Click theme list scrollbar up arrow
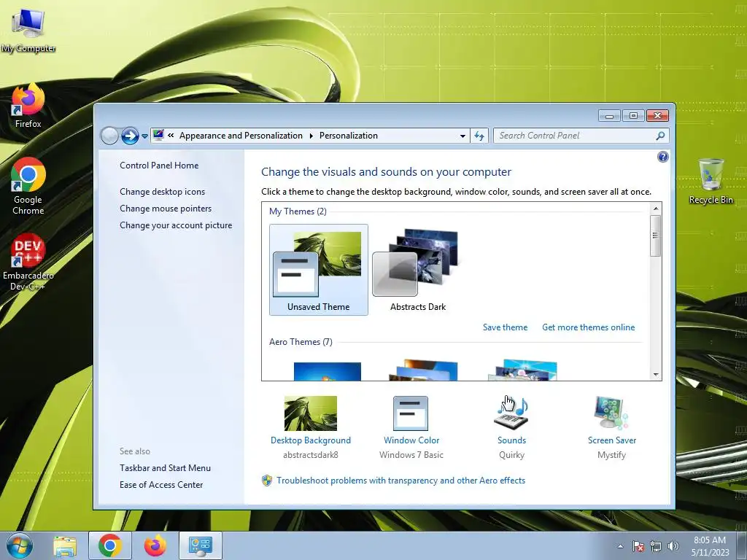 pos(656,209)
